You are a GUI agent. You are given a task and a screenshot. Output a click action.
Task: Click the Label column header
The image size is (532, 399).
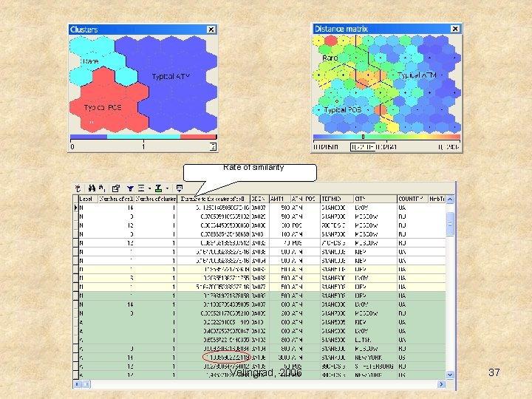[x=88, y=199]
